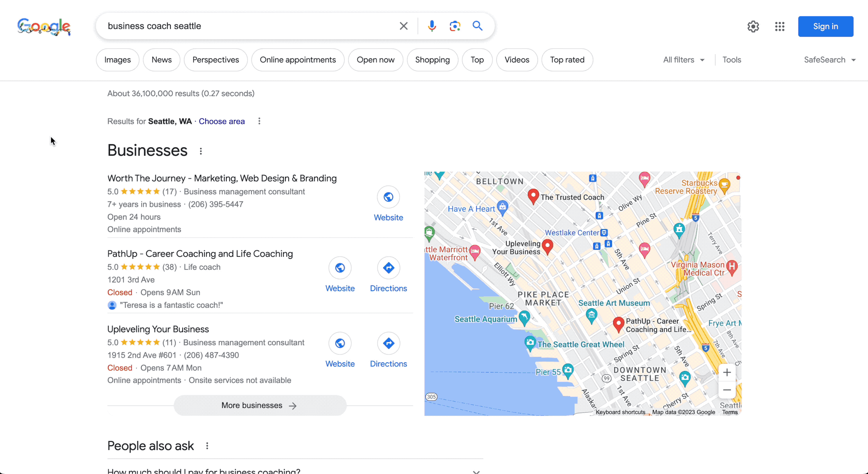Open Businesses section more options
The height and width of the screenshot is (474, 868).
pyautogui.click(x=201, y=151)
